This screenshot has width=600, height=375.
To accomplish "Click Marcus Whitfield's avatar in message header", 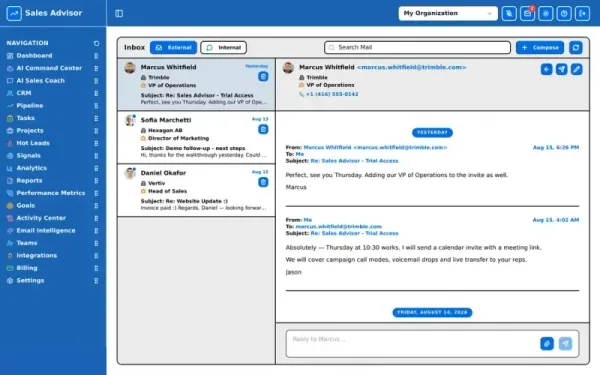I will 288,68.
